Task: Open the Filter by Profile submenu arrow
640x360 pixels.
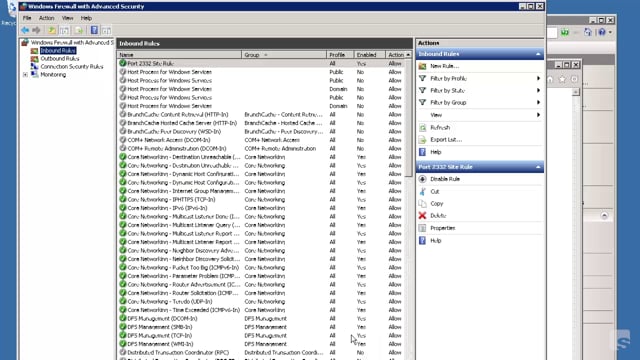Action: tap(538, 78)
